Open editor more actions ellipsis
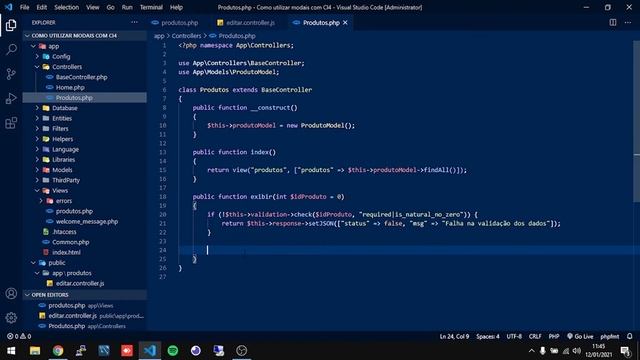640x360 pixels. click(628, 22)
